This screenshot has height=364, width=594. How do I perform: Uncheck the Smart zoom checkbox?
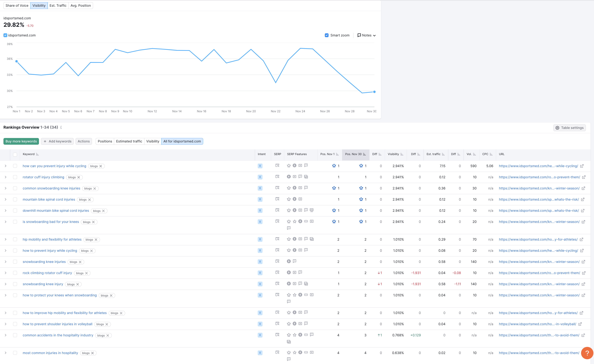coord(327,35)
